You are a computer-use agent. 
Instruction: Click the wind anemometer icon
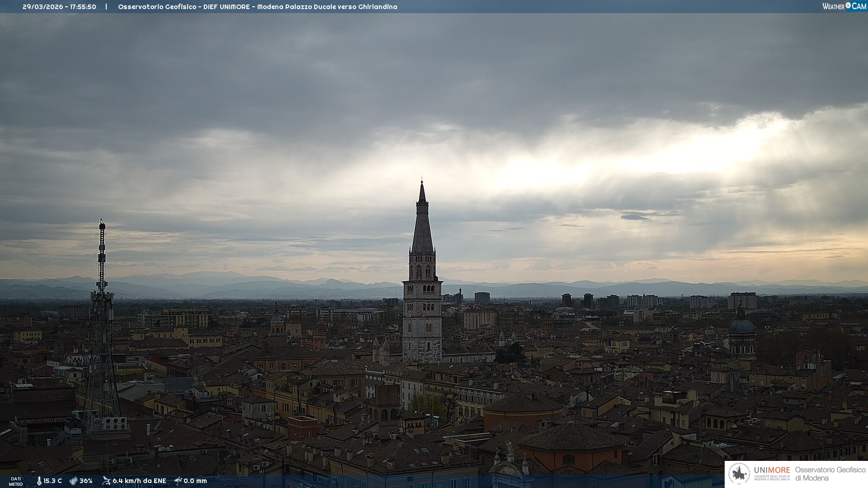[x=106, y=481]
